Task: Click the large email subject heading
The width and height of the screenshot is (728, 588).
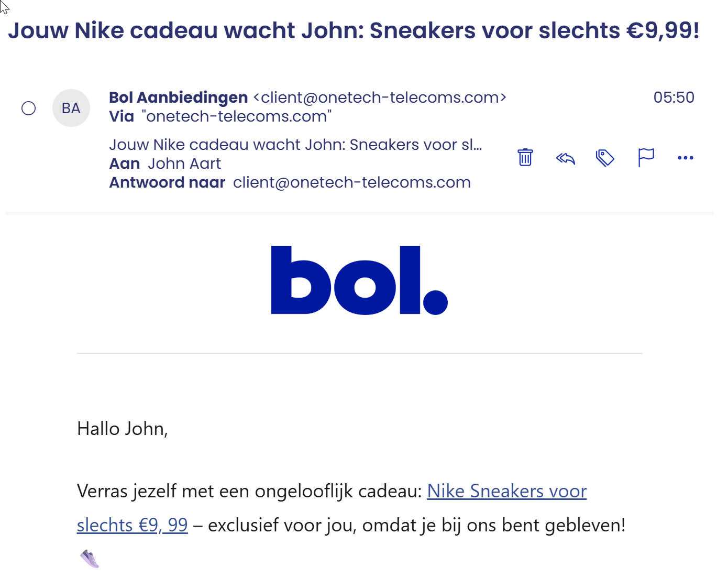Action: (x=354, y=30)
